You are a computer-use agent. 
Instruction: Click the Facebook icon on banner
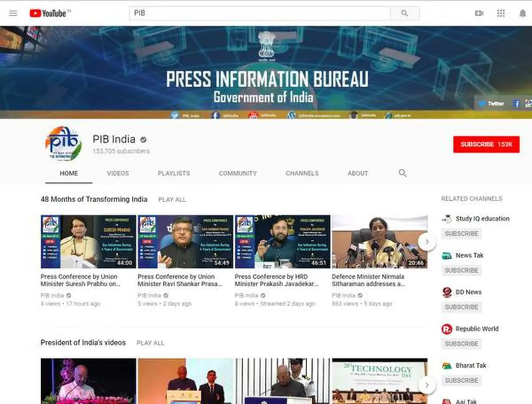(516, 103)
